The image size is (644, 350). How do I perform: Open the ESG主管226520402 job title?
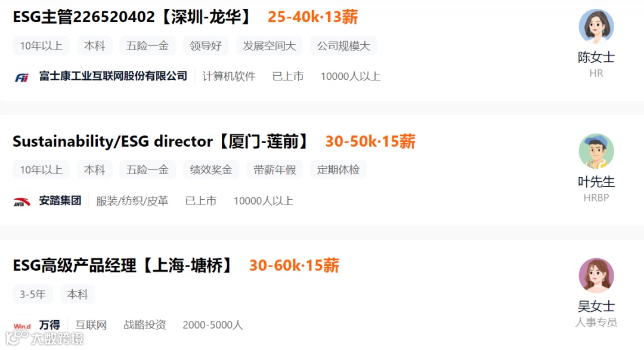[x=132, y=17]
